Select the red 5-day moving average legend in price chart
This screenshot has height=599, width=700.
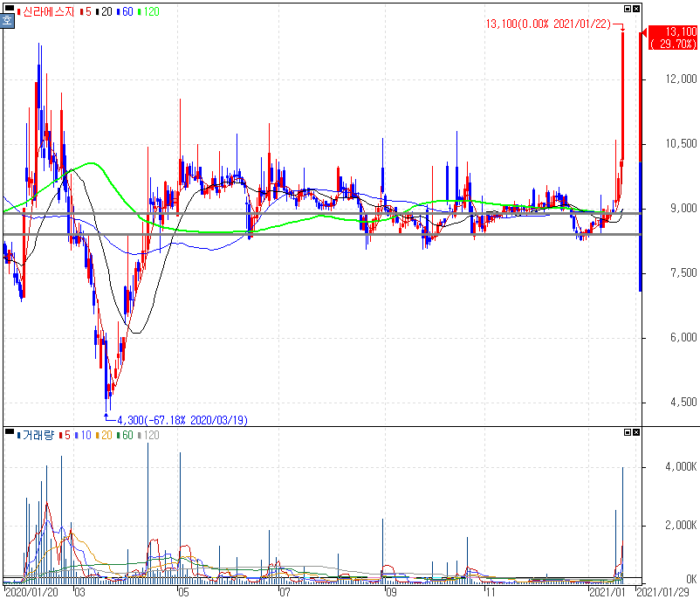tap(86, 12)
